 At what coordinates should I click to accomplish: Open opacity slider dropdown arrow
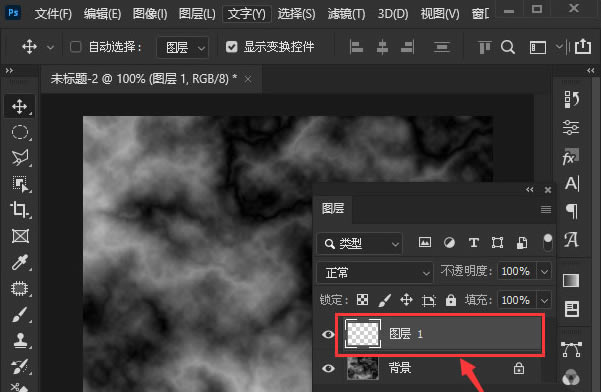coord(544,272)
